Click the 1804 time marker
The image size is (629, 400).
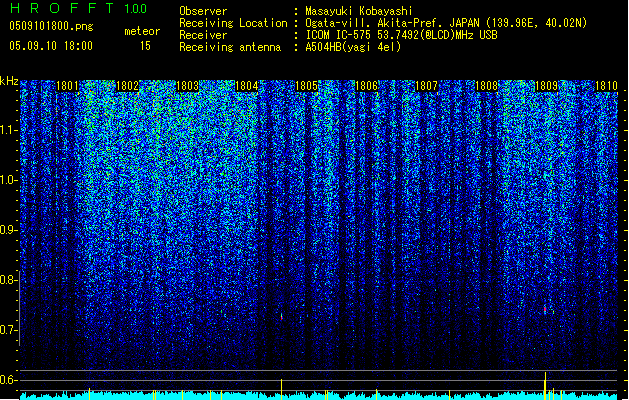pyautogui.click(x=246, y=86)
